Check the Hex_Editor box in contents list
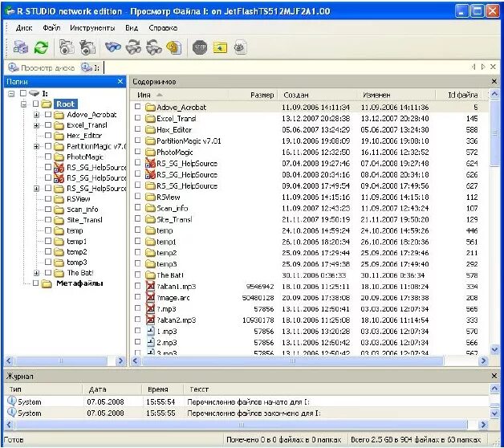Screen dimensions: 504x448 (x=138, y=129)
